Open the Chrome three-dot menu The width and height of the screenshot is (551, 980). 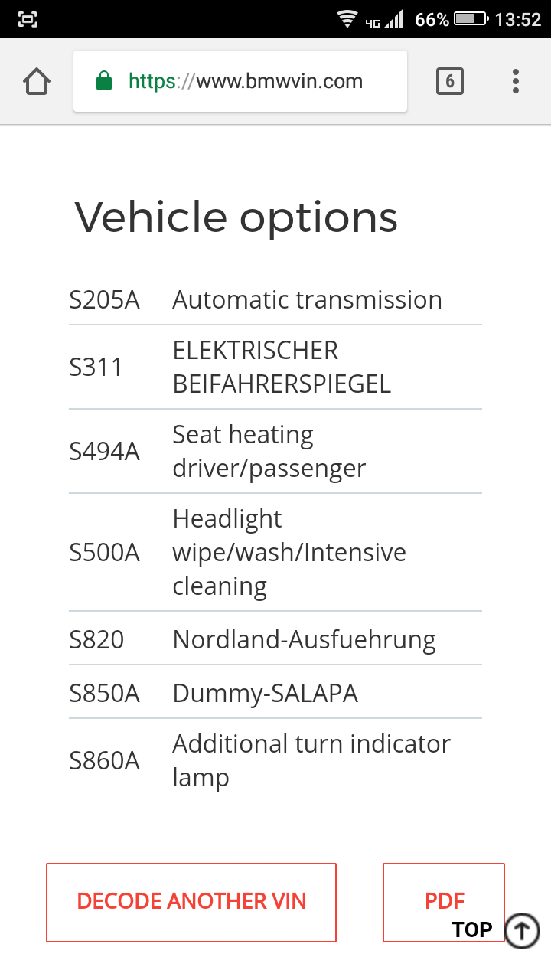tap(516, 81)
